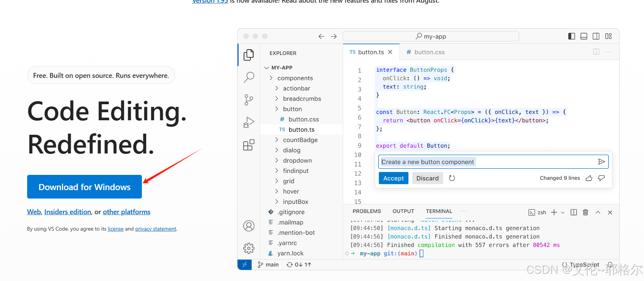The width and height of the screenshot is (644, 281).
Task: Go back with the left arrow
Action: [x=321, y=36]
